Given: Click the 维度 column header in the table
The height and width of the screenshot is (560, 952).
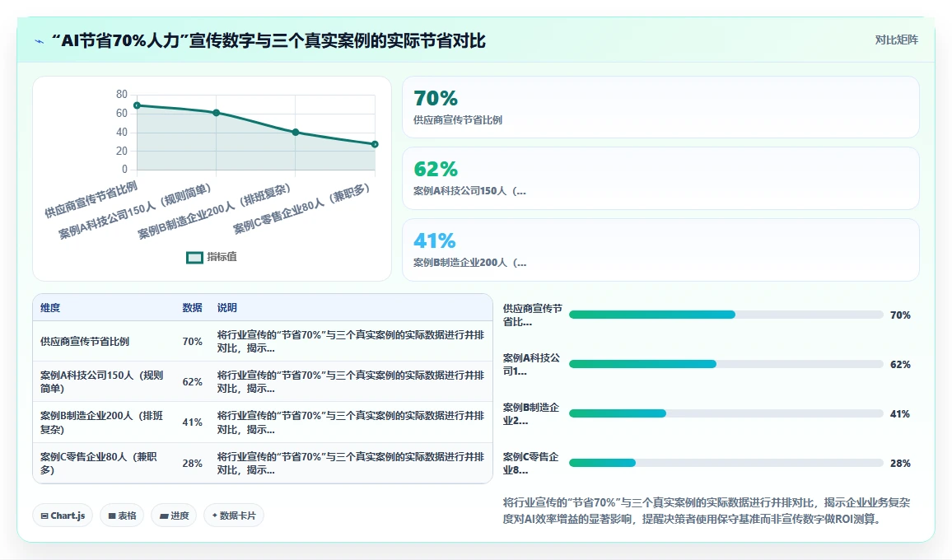Looking at the screenshot, I should click(x=50, y=308).
